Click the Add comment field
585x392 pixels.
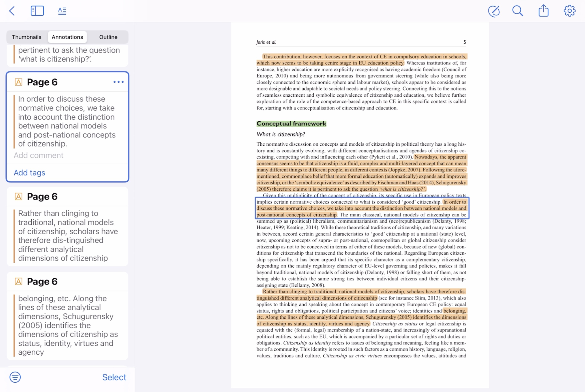[39, 155]
